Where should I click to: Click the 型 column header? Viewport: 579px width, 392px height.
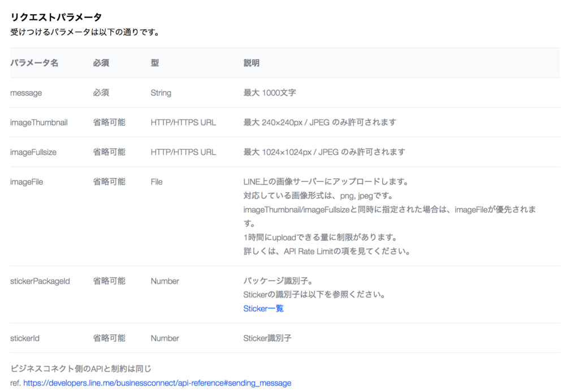[153, 63]
